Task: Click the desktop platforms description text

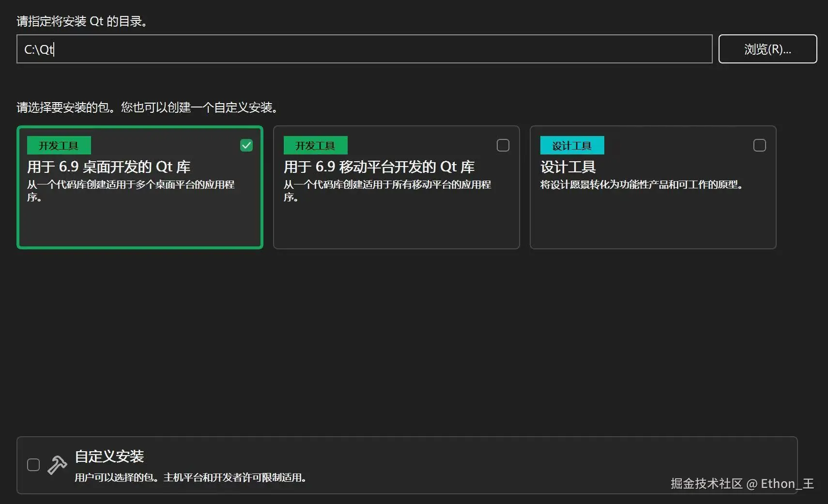Action: (131, 191)
